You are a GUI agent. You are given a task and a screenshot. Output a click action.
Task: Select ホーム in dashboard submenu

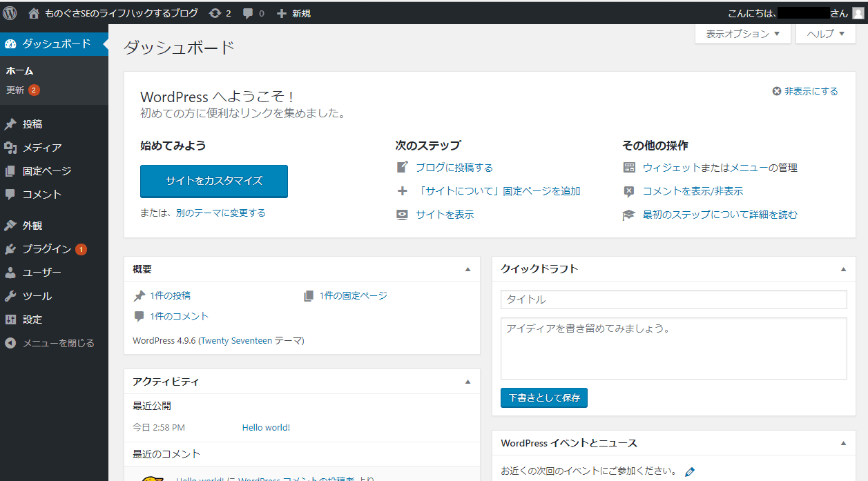(19, 70)
